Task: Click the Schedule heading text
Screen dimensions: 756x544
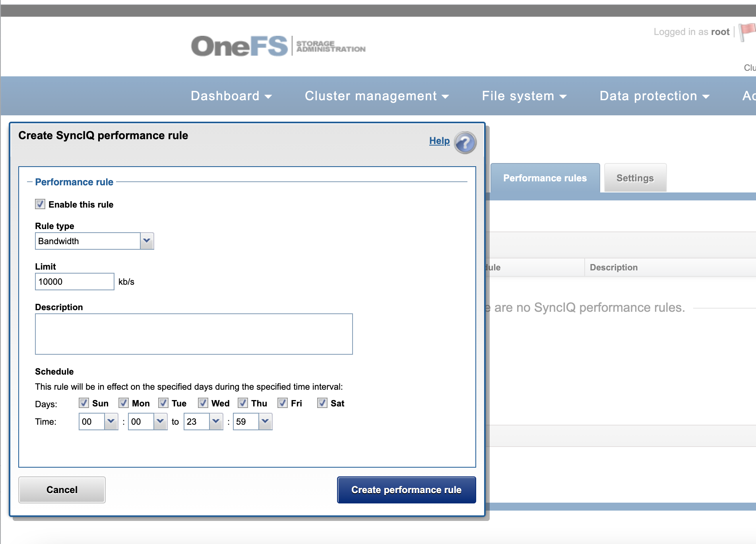Action: coord(54,371)
